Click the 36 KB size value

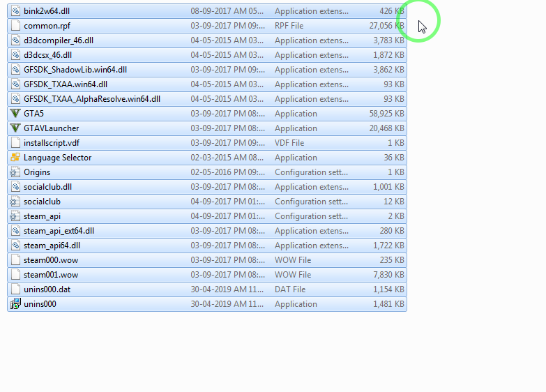coord(394,158)
